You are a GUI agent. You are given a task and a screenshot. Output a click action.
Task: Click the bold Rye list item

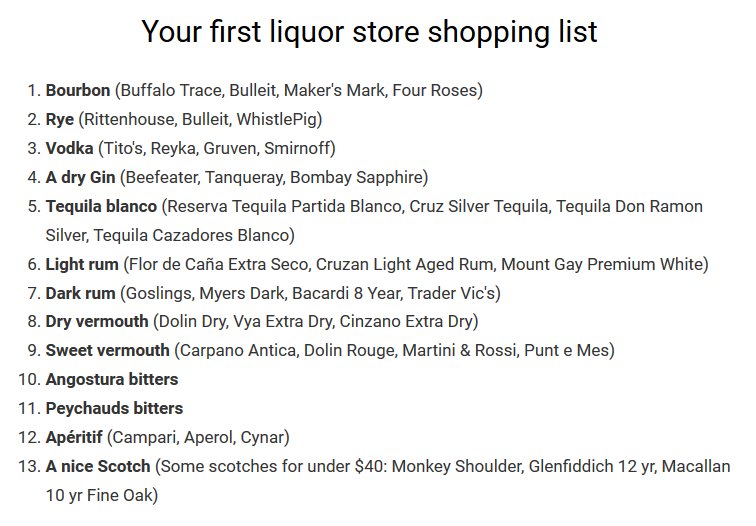[x=60, y=119]
